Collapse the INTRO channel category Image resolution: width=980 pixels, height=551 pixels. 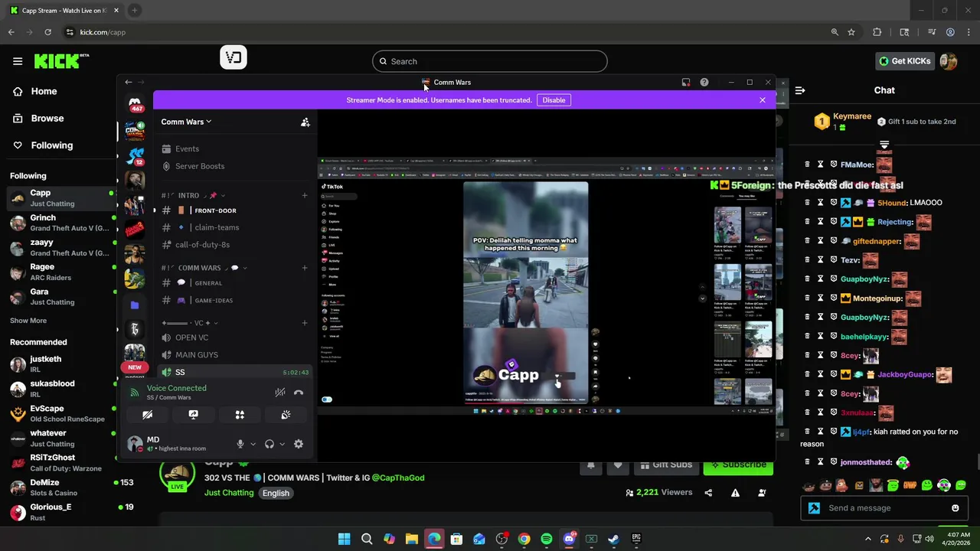[193, 196]
